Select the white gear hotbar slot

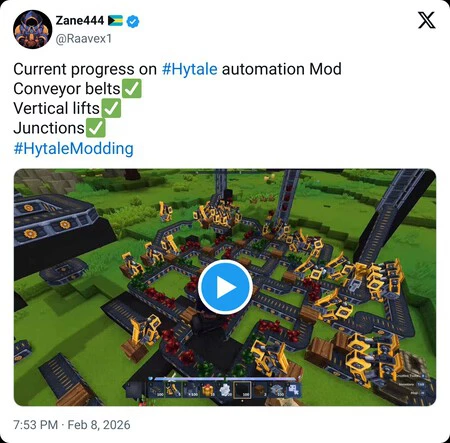click(225, 390)
